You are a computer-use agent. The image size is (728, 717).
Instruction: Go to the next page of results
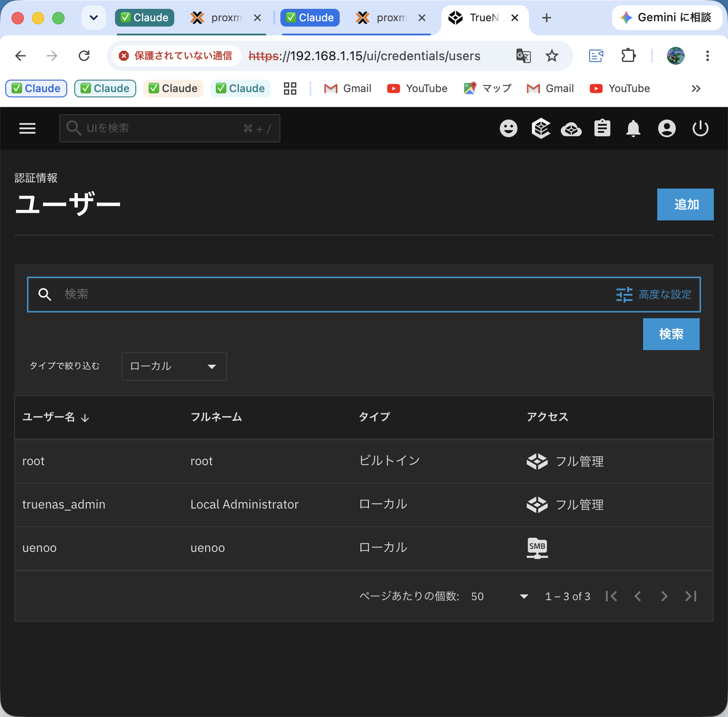(664, 596)
